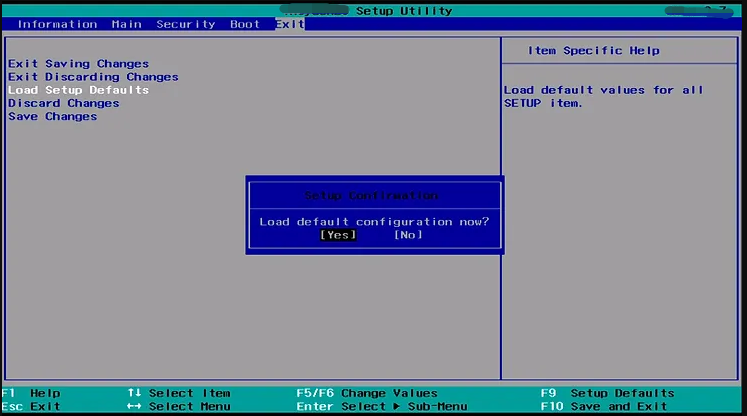Go to the Boot tab
This screenshot has height=416, width=747.
tap(245, 24)
